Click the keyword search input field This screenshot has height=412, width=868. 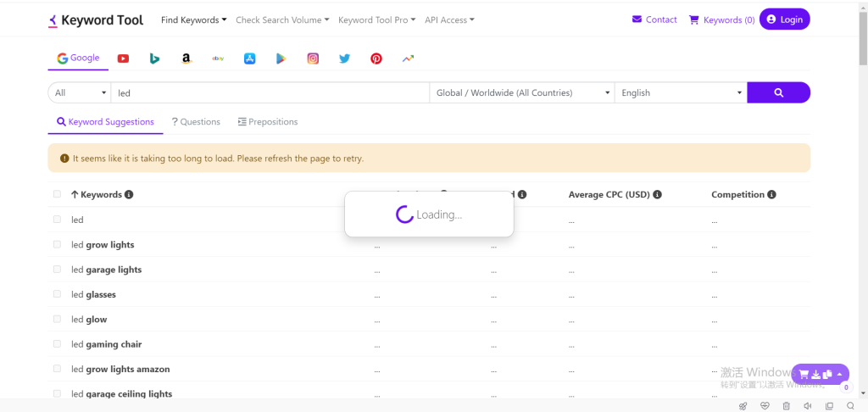coord(270,92)
